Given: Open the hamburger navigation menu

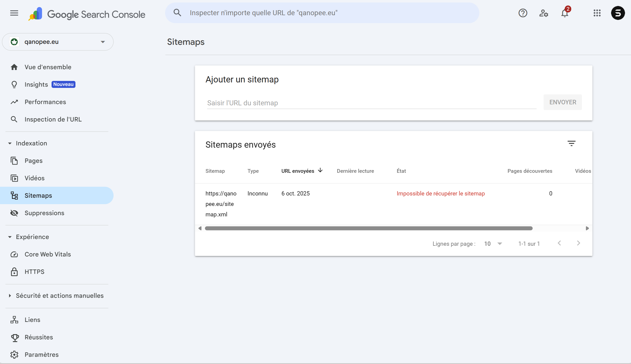Looking at the screenshot, I should tap(14, 13).
